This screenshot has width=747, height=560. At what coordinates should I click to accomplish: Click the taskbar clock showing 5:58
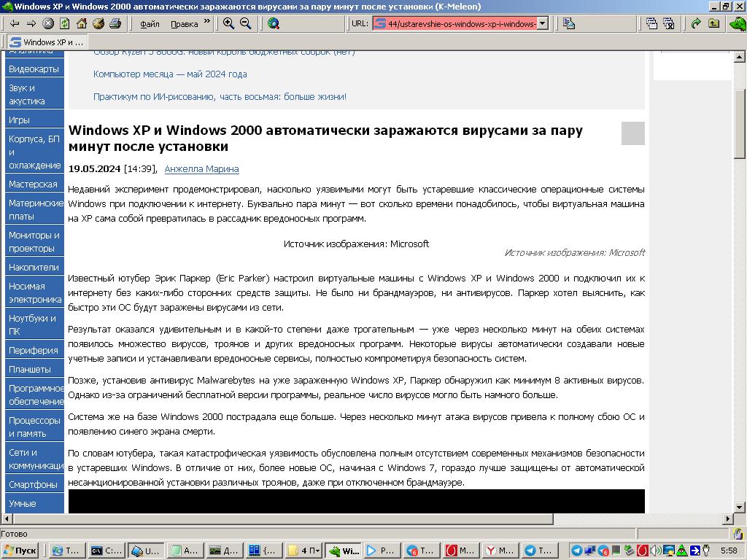click(x=729, y=551)
